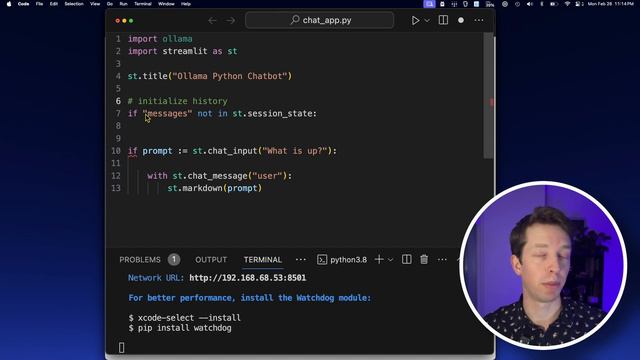Click 'with st.chat_message("user"):' line
Image resolution: width=640 pixels, height=360 pixels.
click(x=220, y=176)
